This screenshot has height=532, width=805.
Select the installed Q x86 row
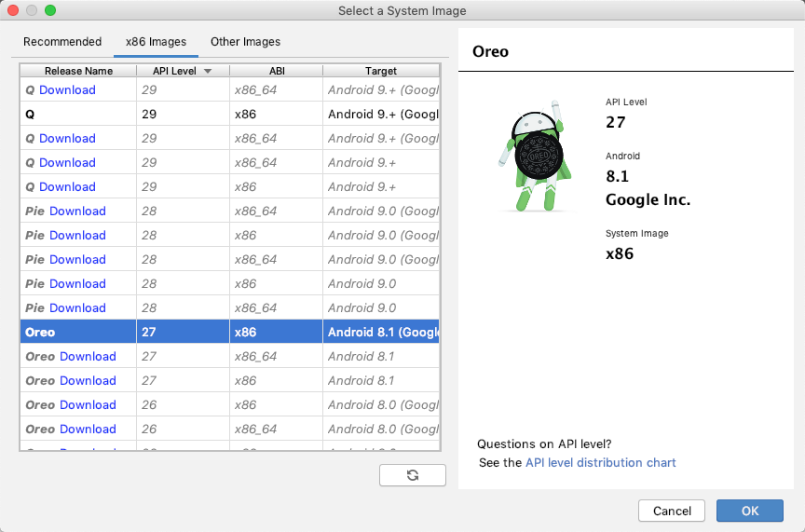[230, 114]
